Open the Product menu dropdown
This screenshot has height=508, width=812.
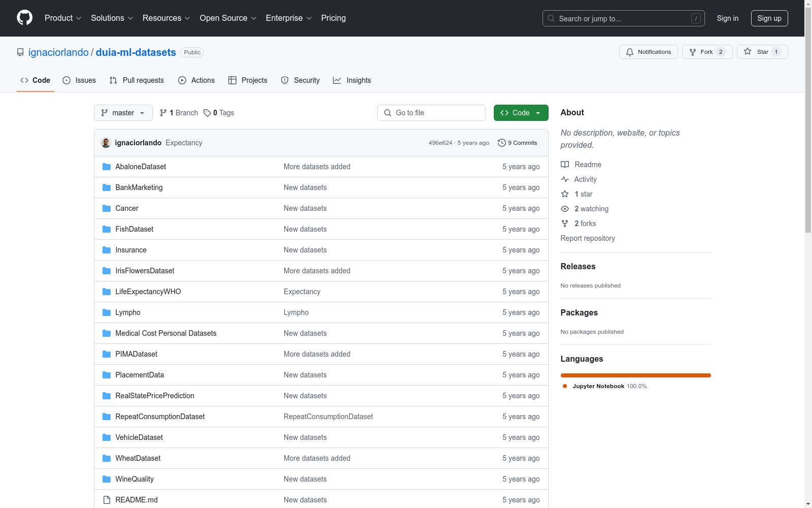[x=63, y=18]
